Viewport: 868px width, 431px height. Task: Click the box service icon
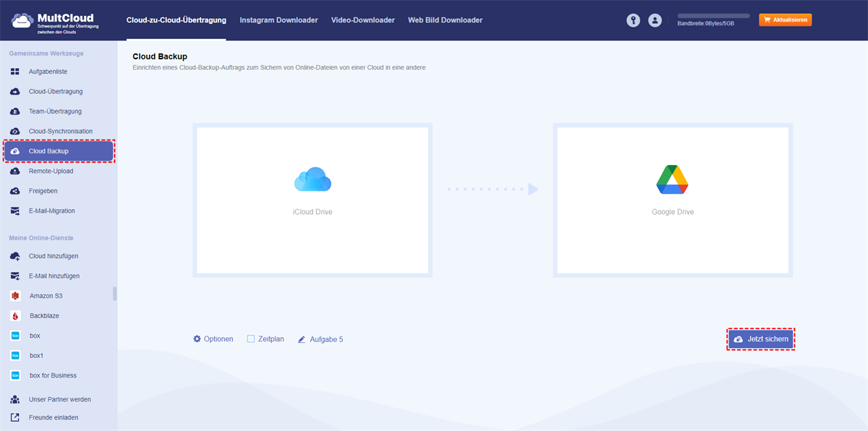tap(15, 336)
